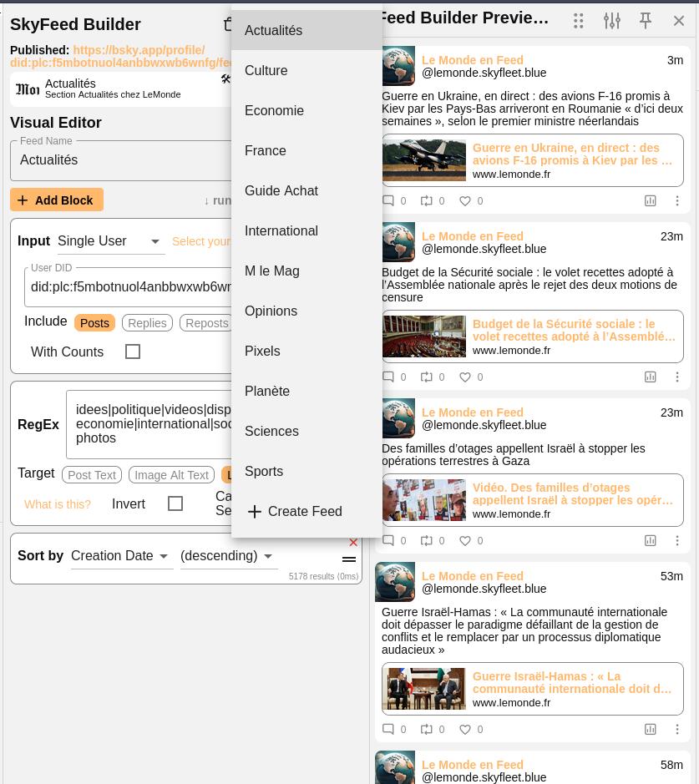Open the Guerre en Ukraine F-16 article card

coord(533,160)
